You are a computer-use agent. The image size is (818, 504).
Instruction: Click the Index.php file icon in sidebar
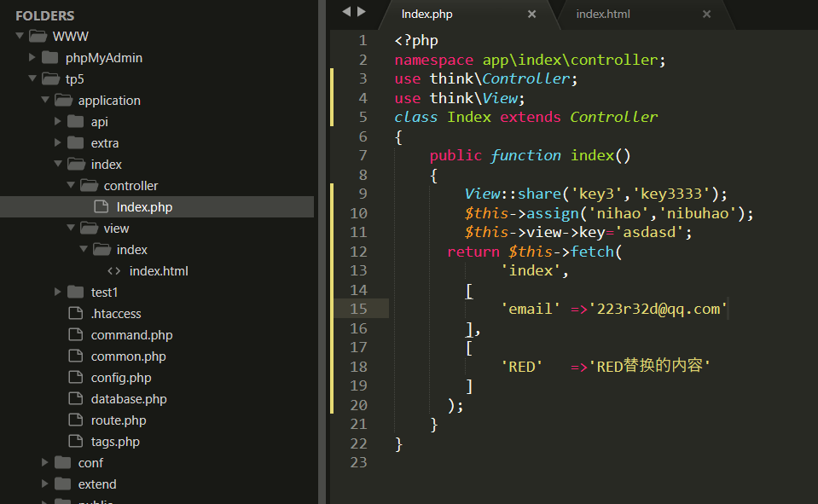click(x=102, y=207)
